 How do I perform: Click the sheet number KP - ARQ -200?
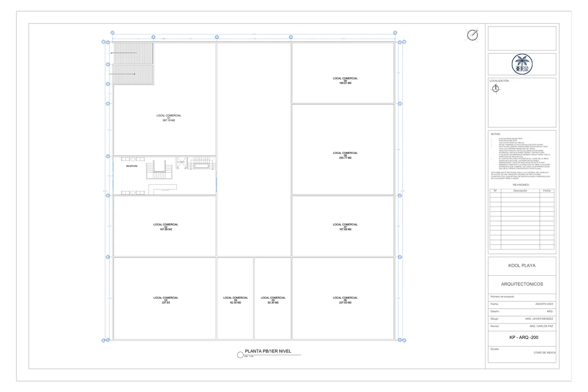click(524, 338)
